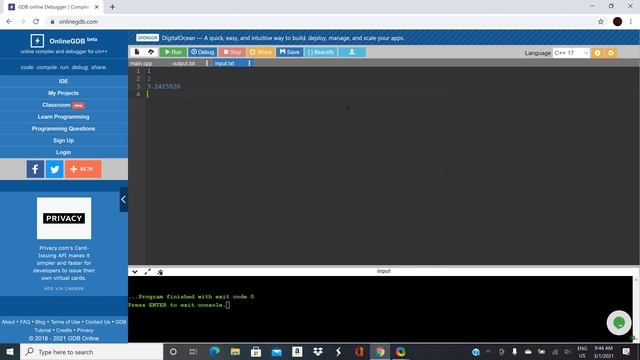Open the Credits footer link
Image resolution: width=640 pixels, height=360 pixels.
(x=64, y=330)
